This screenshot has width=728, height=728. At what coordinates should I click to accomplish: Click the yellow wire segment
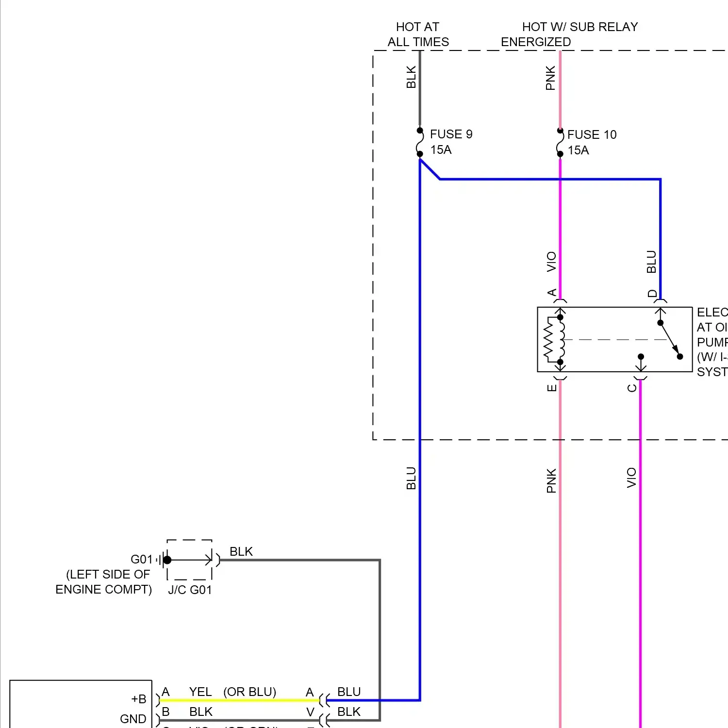pos(239,700)
